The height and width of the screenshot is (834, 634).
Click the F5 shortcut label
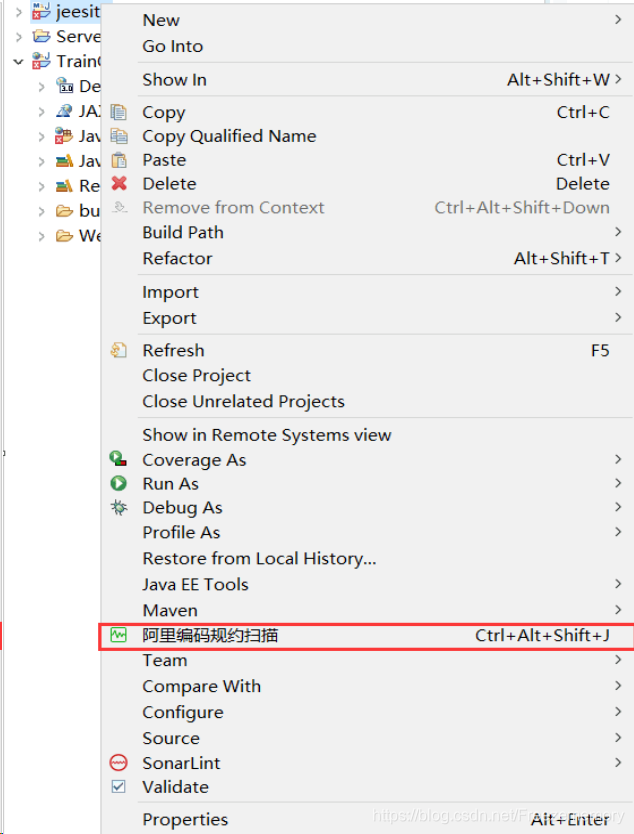coord(600,351)
